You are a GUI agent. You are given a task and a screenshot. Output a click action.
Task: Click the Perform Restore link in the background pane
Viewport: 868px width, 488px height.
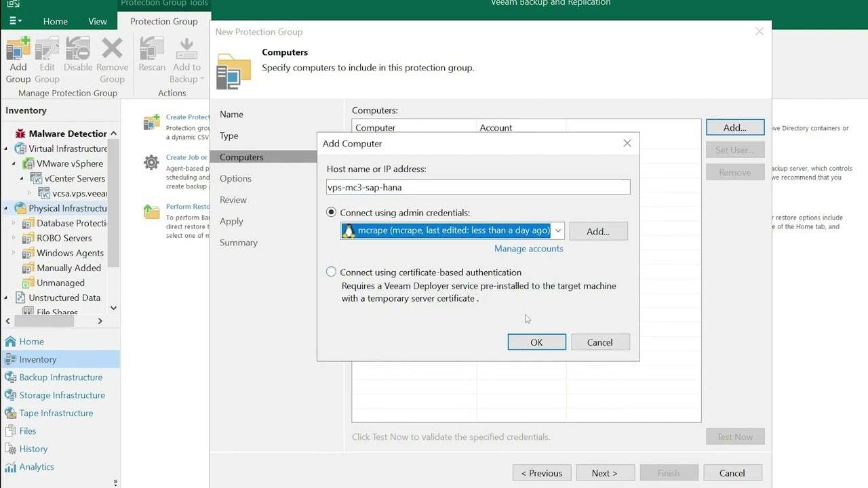[188, 207]
